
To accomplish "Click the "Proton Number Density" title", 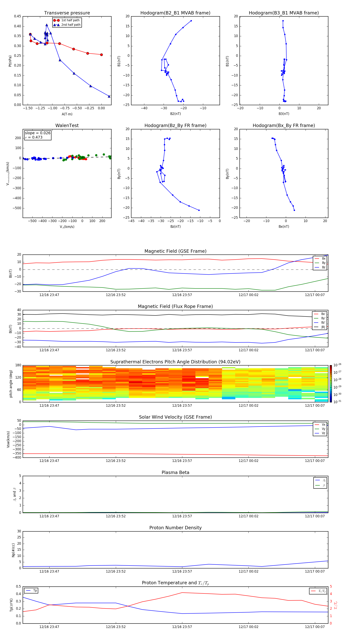I will click(175, 528).
